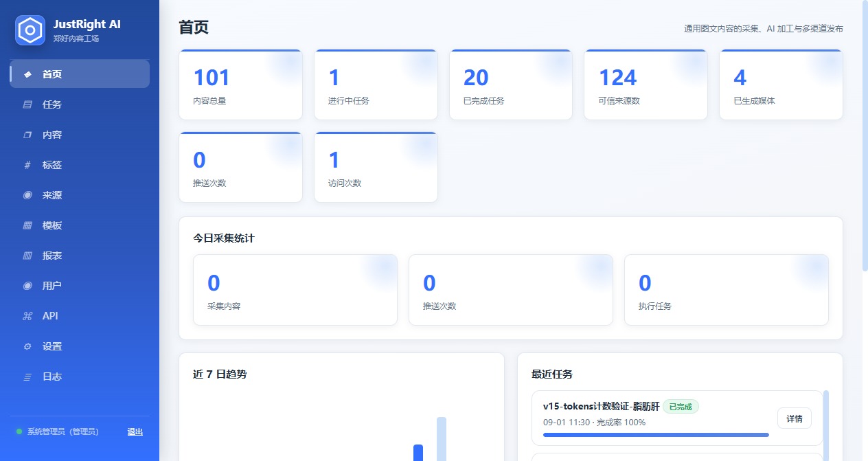Click the 可信来源数 stat card
Image resolution: width=868 pixels, height=461 pixels.
click(x=646, y=85)
